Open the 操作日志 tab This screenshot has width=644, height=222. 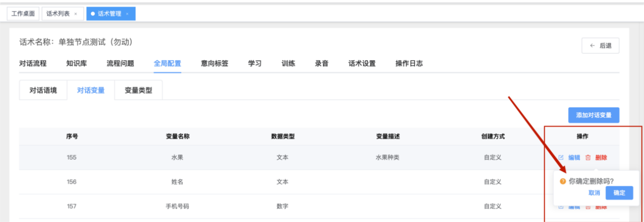(x=409, y=63)
